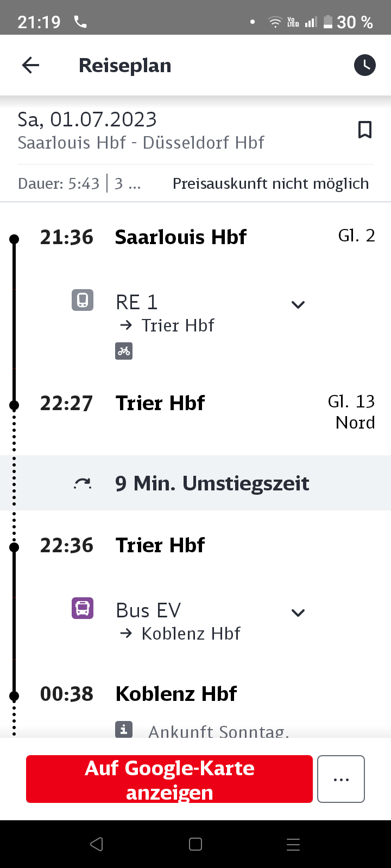Tap the phone icon in the status bar

coord(80,22)
